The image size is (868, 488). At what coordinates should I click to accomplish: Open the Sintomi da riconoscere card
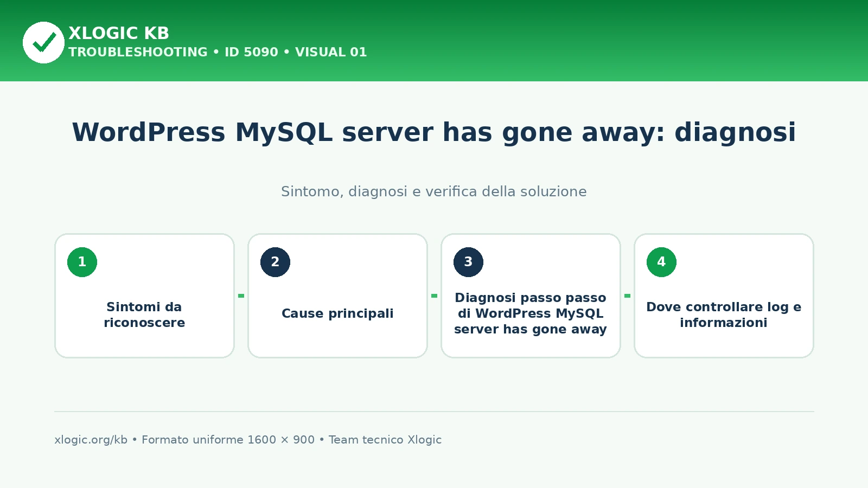144,296
